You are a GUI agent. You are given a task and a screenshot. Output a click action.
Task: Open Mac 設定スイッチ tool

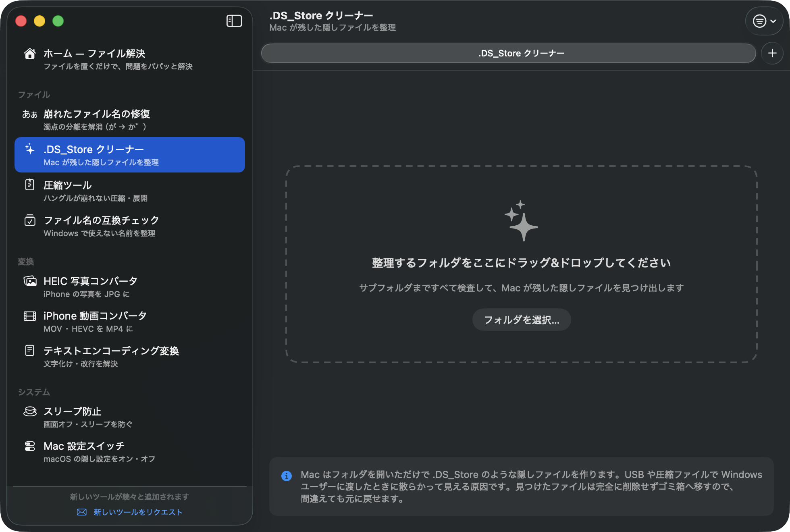click(x=130, y=452)
